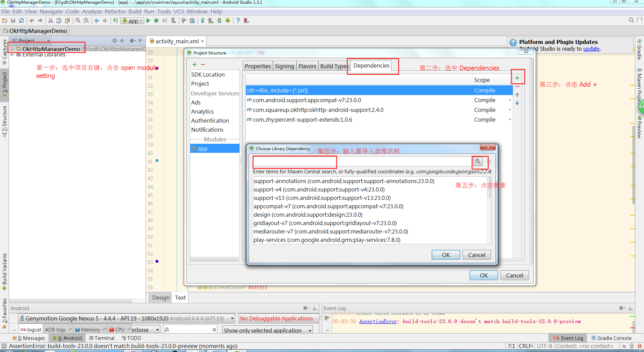
Task: Click the AssertionError link in Event Log
Action: [378, 321]
